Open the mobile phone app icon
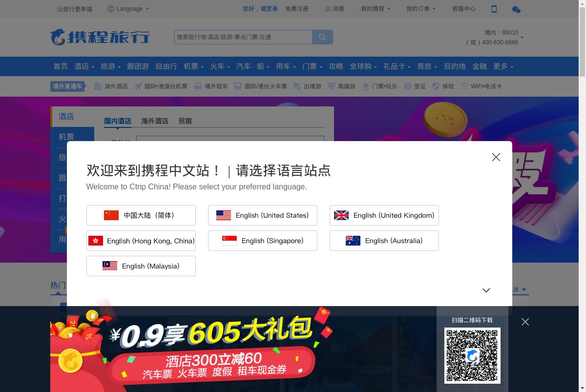 point(494,9)
